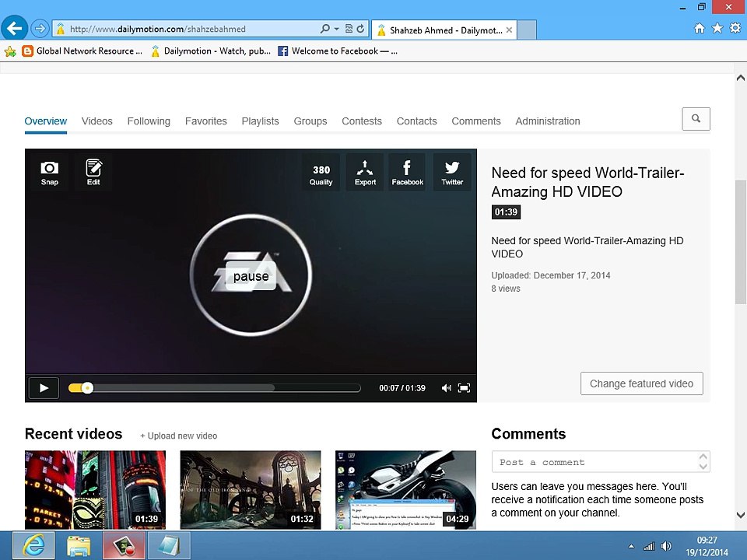Open the notepad app on the taskbar

pos(169,546)
